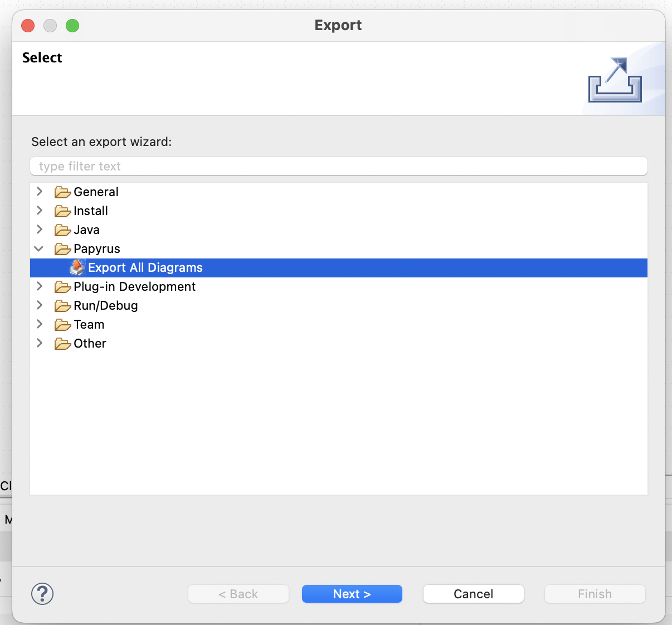Select the Export All Diagrams wizard entry
The image size is (672, 625).
[145, 268]
